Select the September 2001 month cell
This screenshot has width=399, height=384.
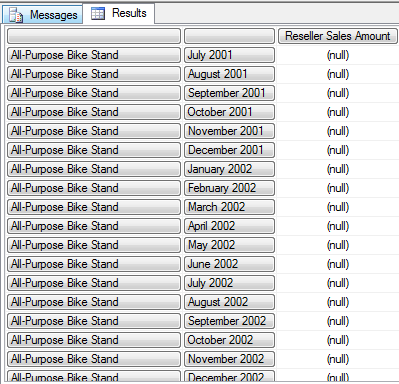pos(229,93)
